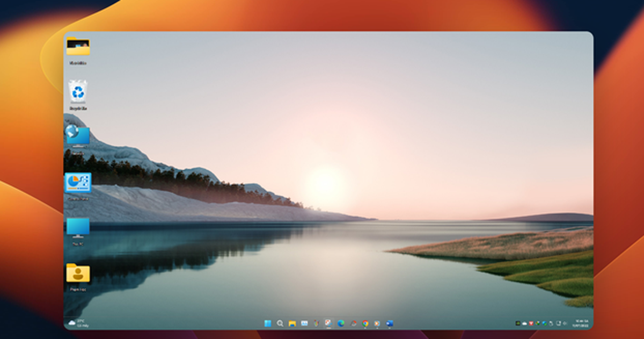Click the OneDrive cloud tray icon
The image size is (644, 339).
click(x=524, y=323)
